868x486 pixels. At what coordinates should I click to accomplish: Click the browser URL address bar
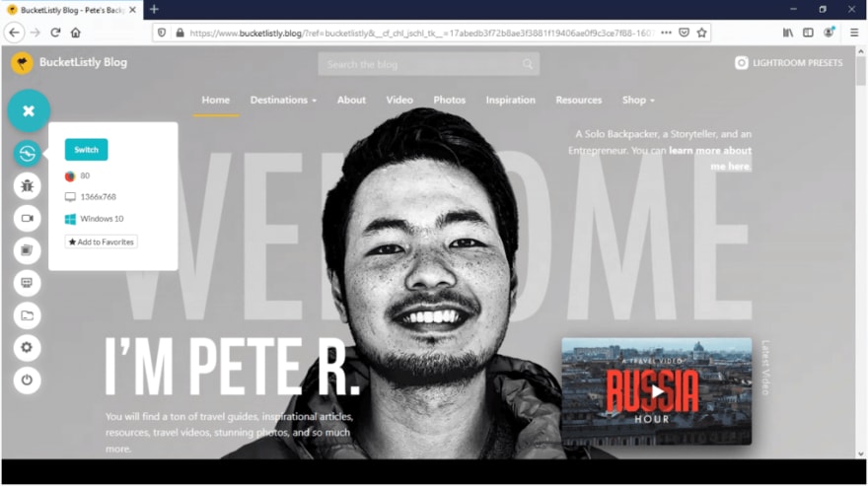(x=421, y=33)
